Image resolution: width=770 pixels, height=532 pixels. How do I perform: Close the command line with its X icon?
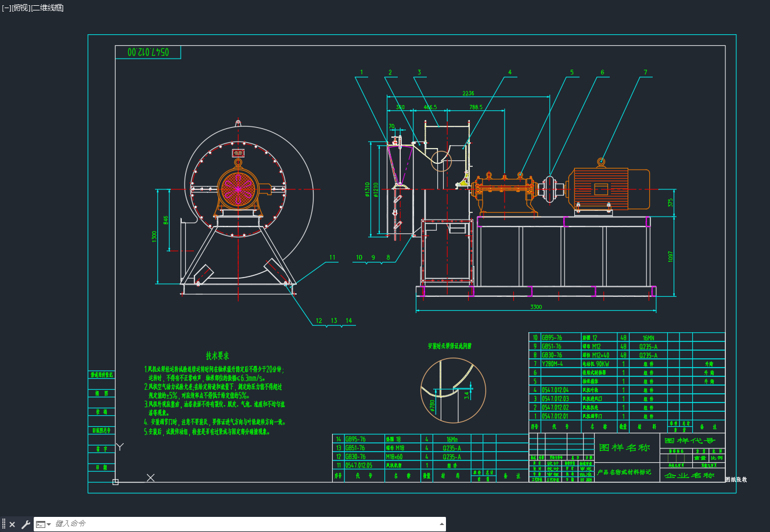tap(12, 524)
